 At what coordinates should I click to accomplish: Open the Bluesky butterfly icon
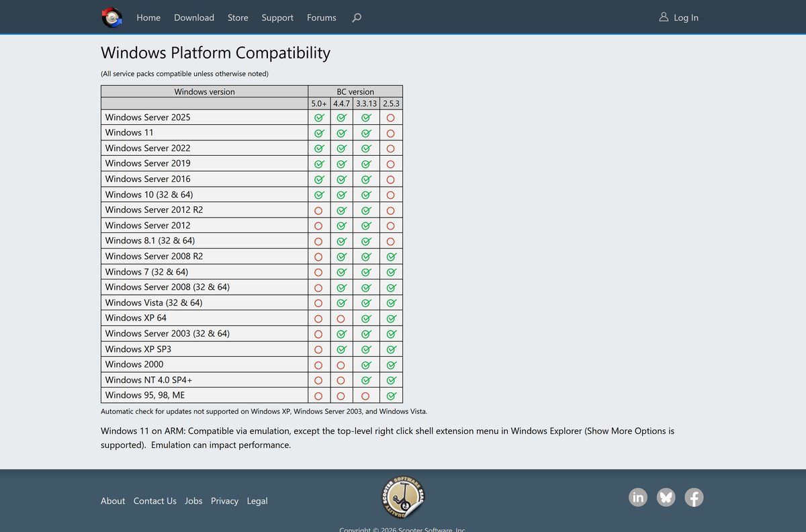[666, 497]
